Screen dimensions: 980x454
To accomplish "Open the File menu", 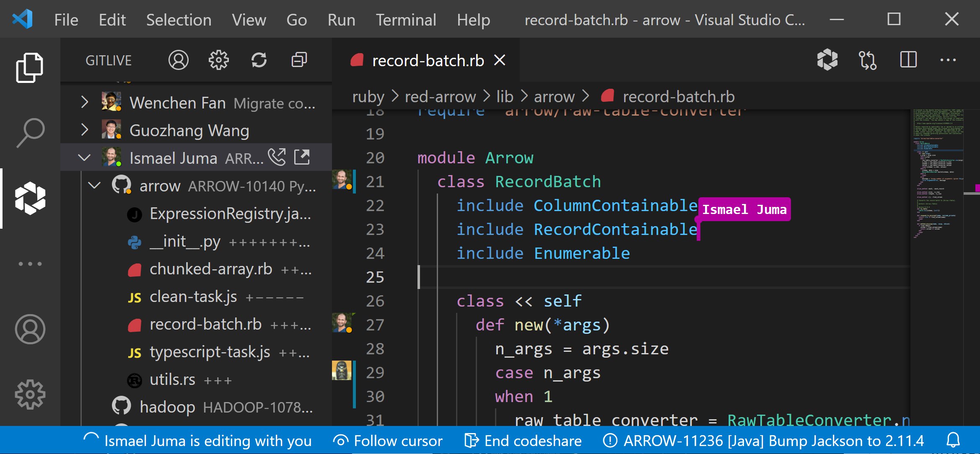I will click(66, 20).
